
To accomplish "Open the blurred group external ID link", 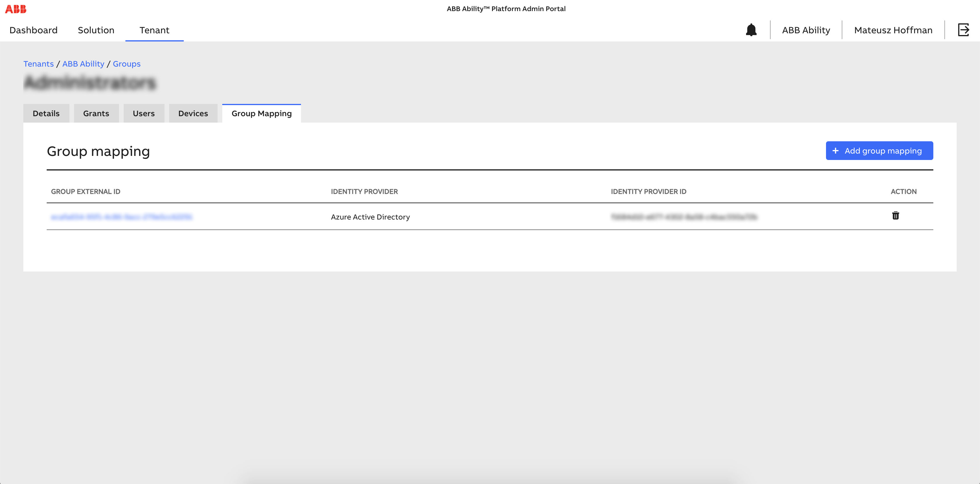I will [122, 217].
